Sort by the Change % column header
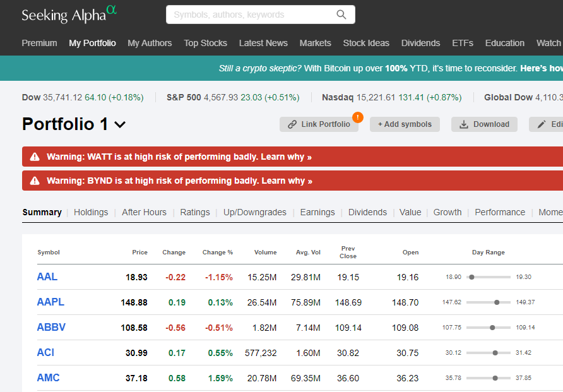The height and width of the screenshot is (392, 563). pos(218,252)
